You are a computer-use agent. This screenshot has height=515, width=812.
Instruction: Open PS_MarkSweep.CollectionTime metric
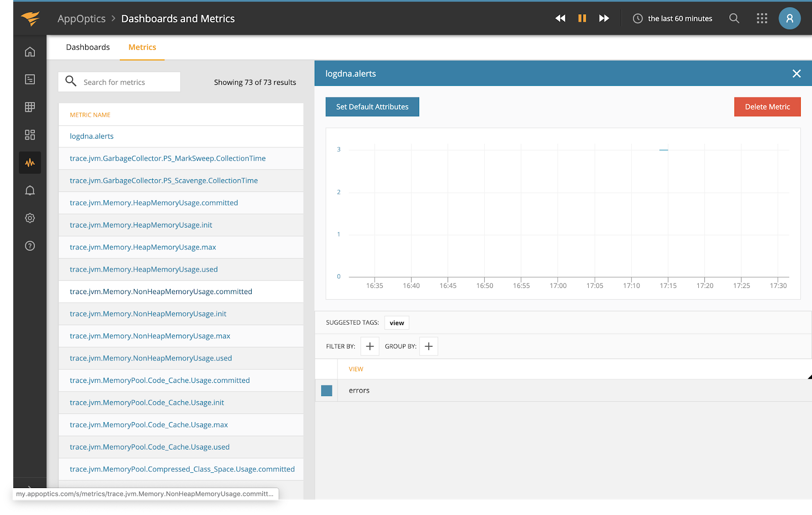click(x=168, y=158)
